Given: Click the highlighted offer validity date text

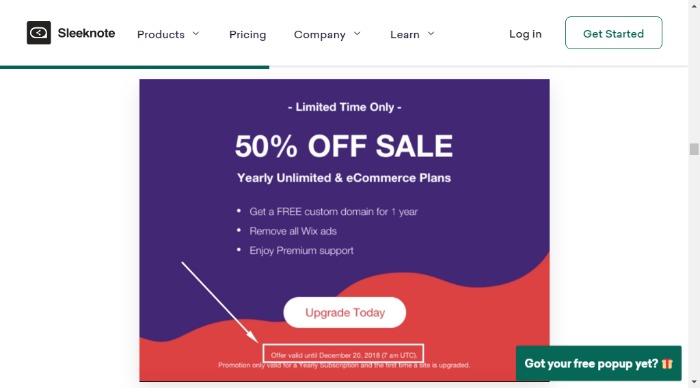Looking at the screenshot, I should [343, 355].
